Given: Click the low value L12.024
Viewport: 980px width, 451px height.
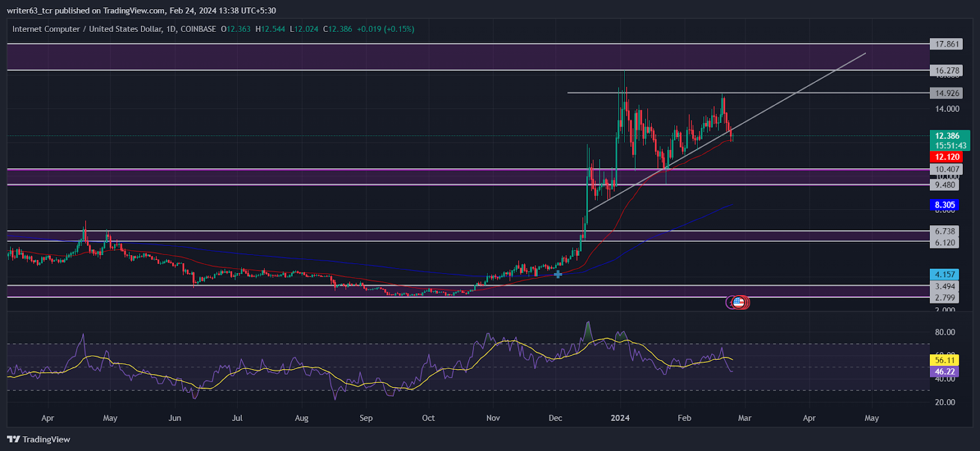Looking at the screenshot, I should (x=304, y=29).
